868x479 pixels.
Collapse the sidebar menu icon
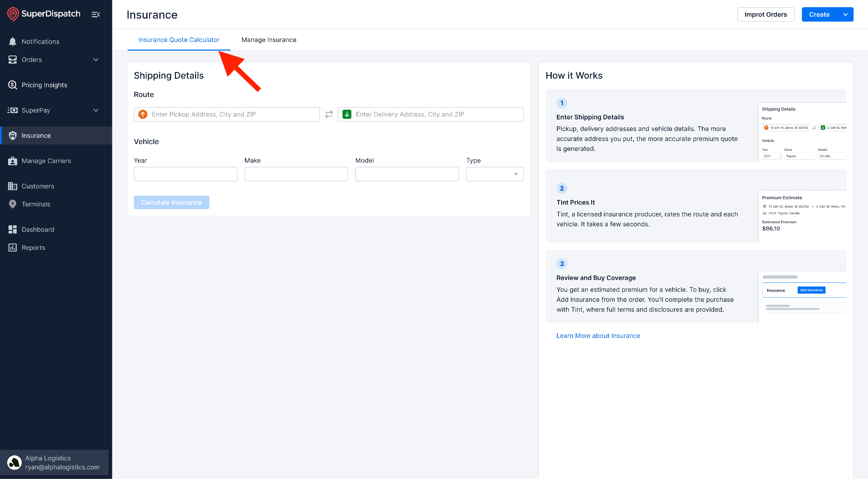click(96, 14)
